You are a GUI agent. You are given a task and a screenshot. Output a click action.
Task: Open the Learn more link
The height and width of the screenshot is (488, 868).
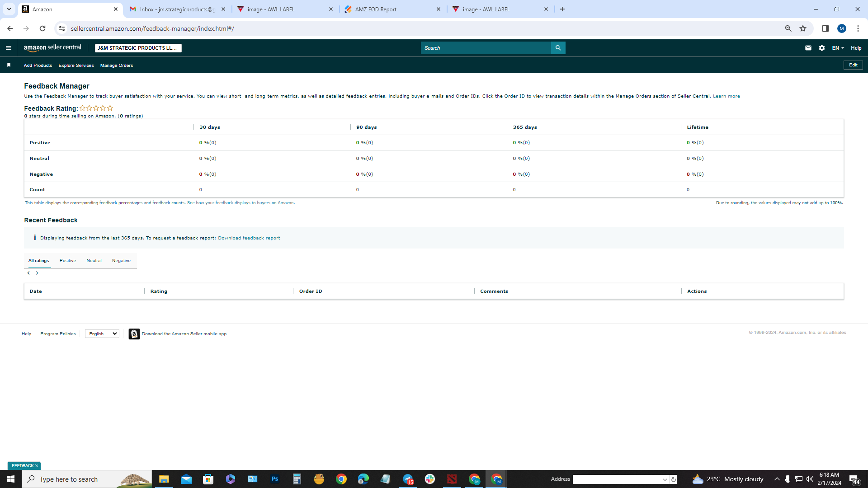726,96
